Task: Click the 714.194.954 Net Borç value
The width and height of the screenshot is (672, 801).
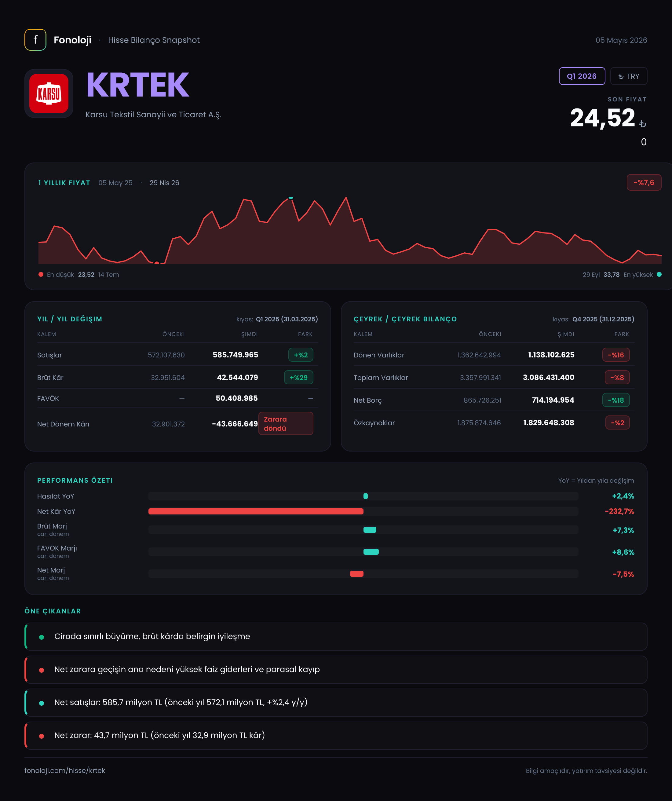Action: click(x=553, y=400)
